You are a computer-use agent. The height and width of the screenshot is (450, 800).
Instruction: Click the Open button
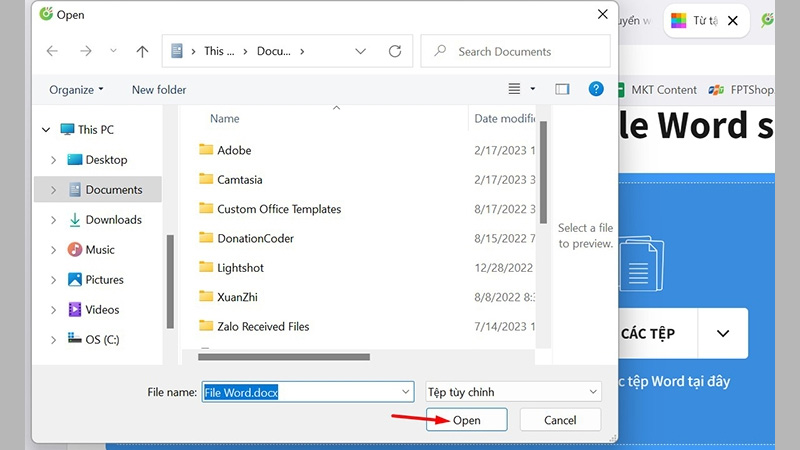pyautogui.click(x=466, y=420)
